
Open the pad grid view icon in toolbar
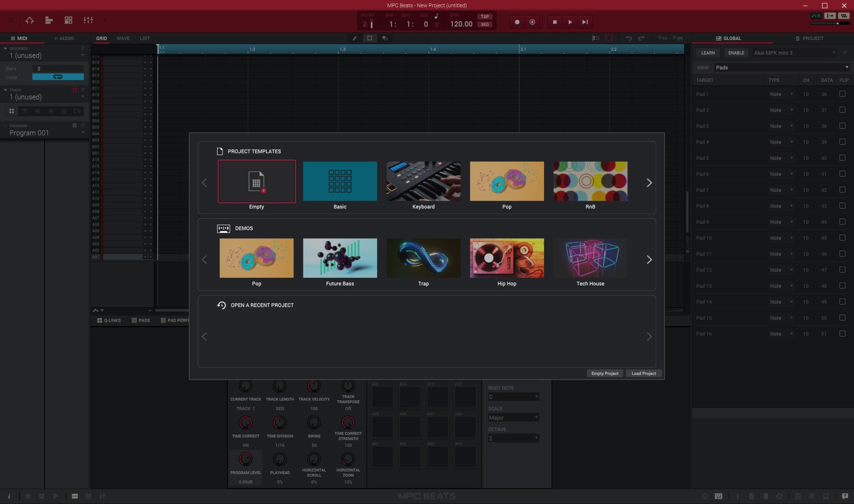[68, 20]
